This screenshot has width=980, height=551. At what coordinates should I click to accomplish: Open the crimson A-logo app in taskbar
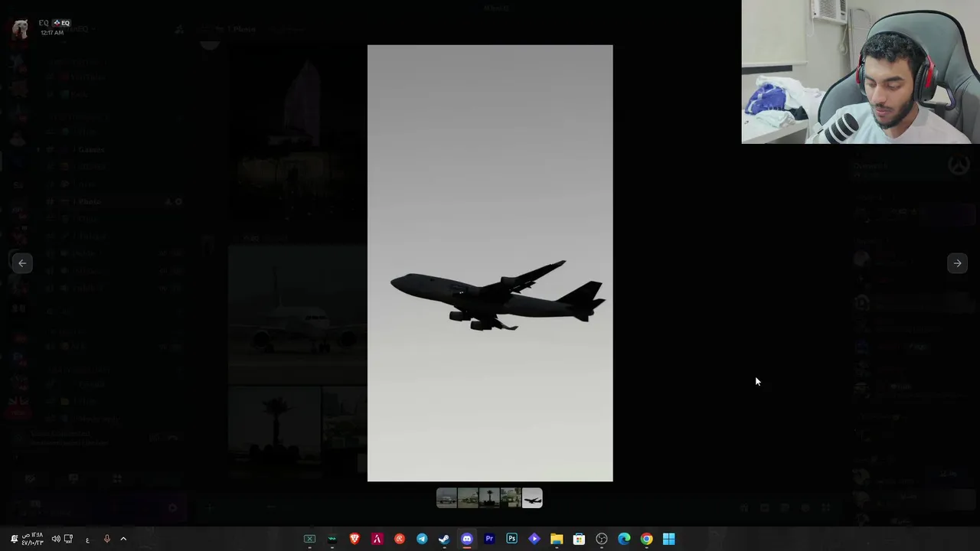click(377, 540)
